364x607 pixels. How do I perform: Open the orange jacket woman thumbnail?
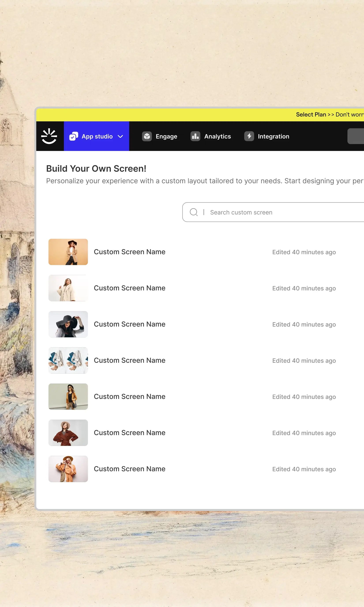coord(68,469)
